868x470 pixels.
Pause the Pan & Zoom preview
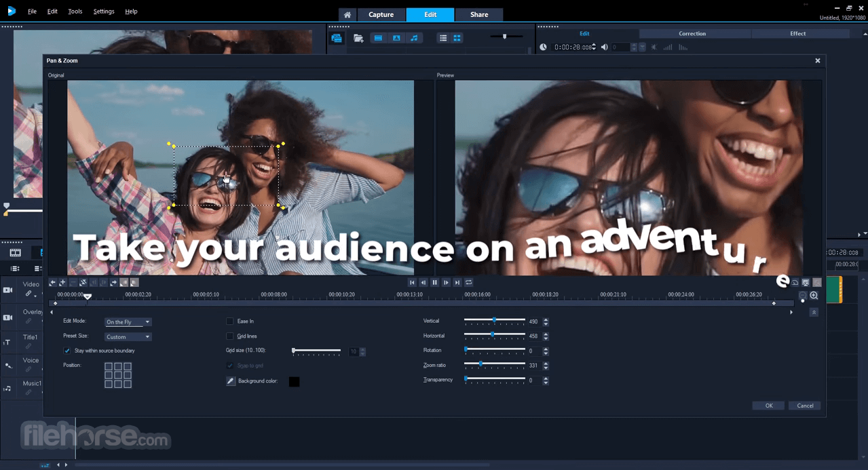435,282
